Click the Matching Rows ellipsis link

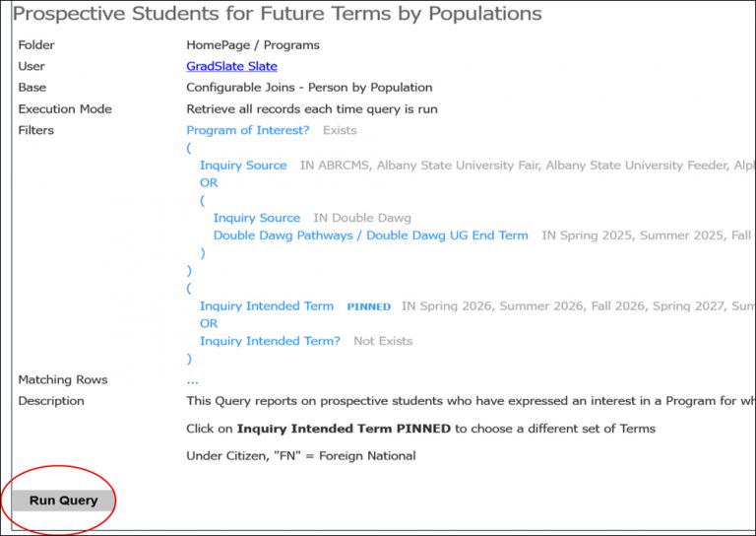click(192, 379)
